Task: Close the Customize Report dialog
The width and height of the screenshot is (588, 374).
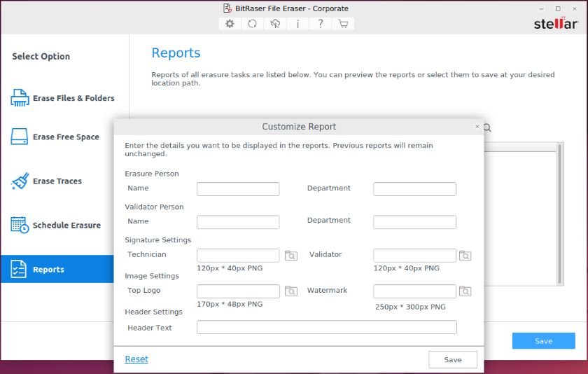Action: (x=477, y=126)
